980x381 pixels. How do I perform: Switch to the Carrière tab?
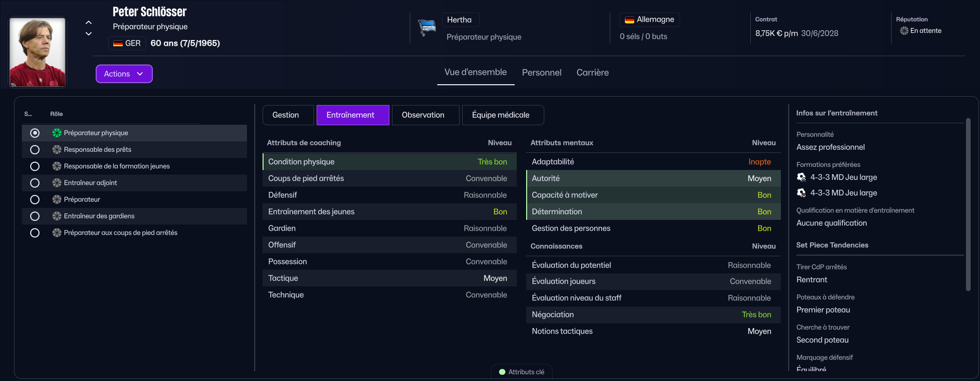pos(592,73)
